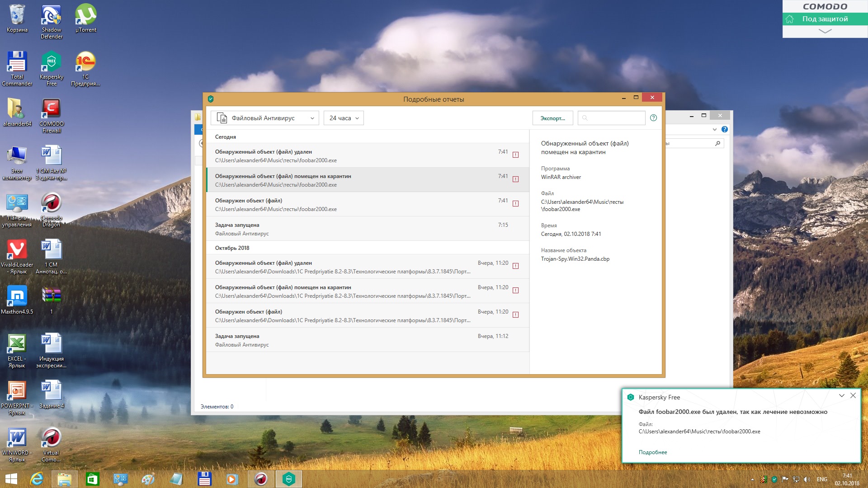
Task: Click the help question mark icon in the reports window
Action: tap(653, 118)
